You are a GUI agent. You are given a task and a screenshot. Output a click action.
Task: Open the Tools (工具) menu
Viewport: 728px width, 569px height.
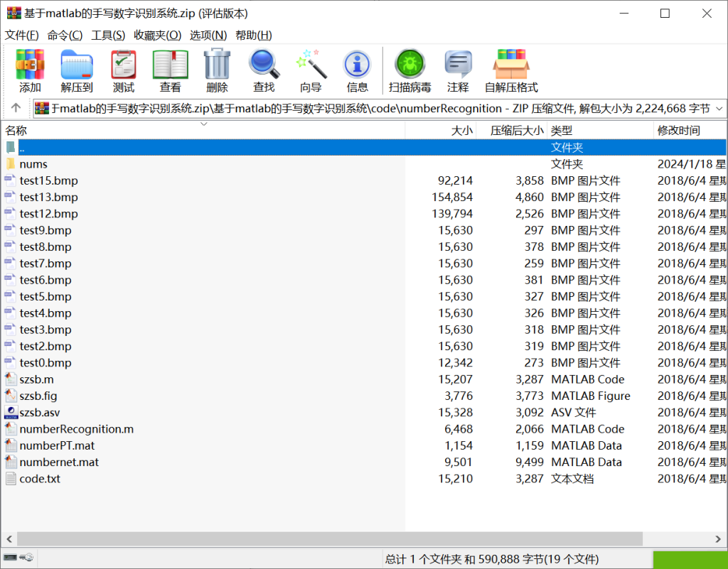click(x=108, y=35)
